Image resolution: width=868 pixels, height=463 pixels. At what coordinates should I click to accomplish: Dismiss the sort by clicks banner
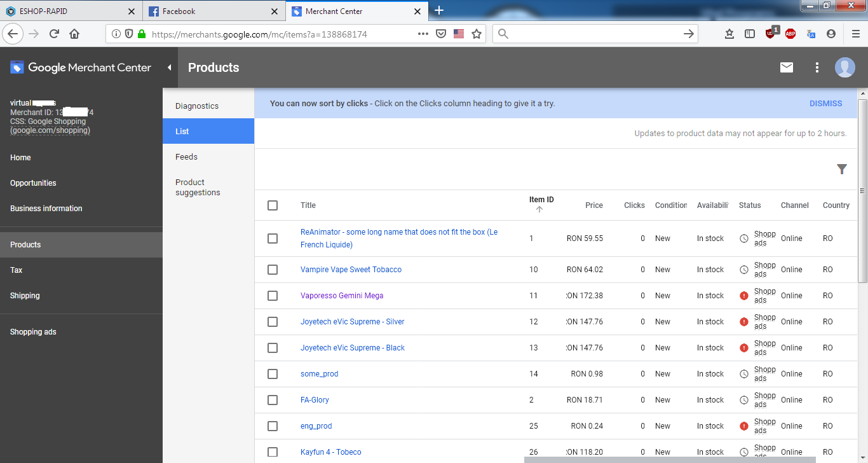(x=825, y=104)
